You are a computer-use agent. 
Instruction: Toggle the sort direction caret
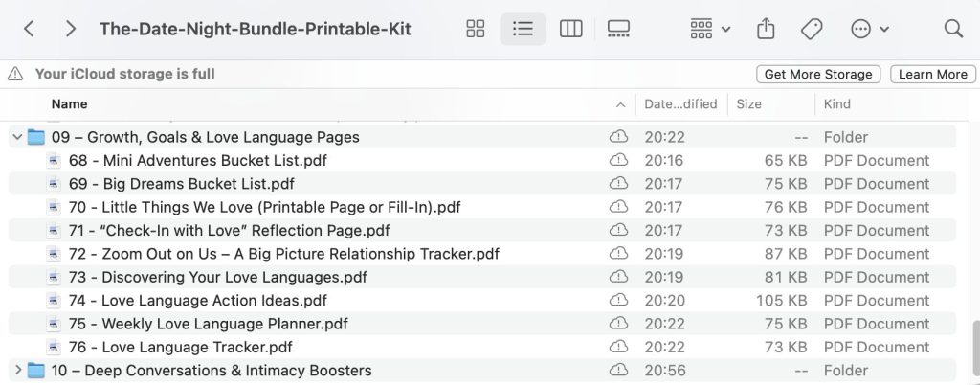(620, 104)
